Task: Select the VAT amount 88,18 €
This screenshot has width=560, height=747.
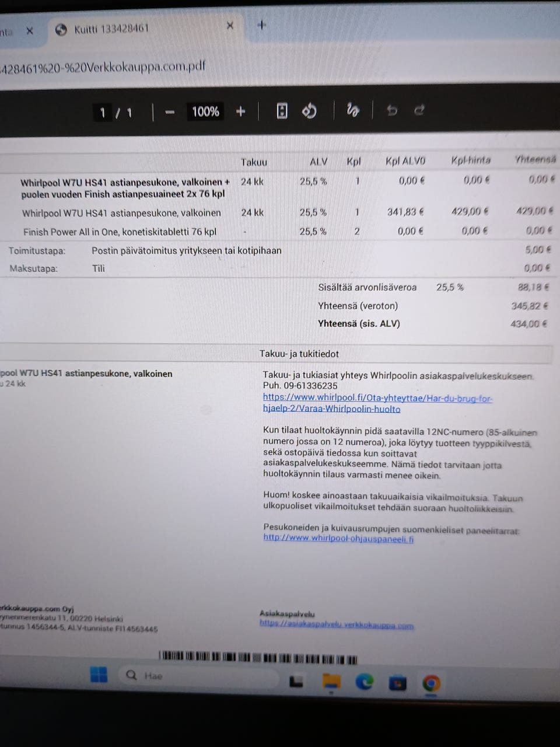Action: [533, 287]
